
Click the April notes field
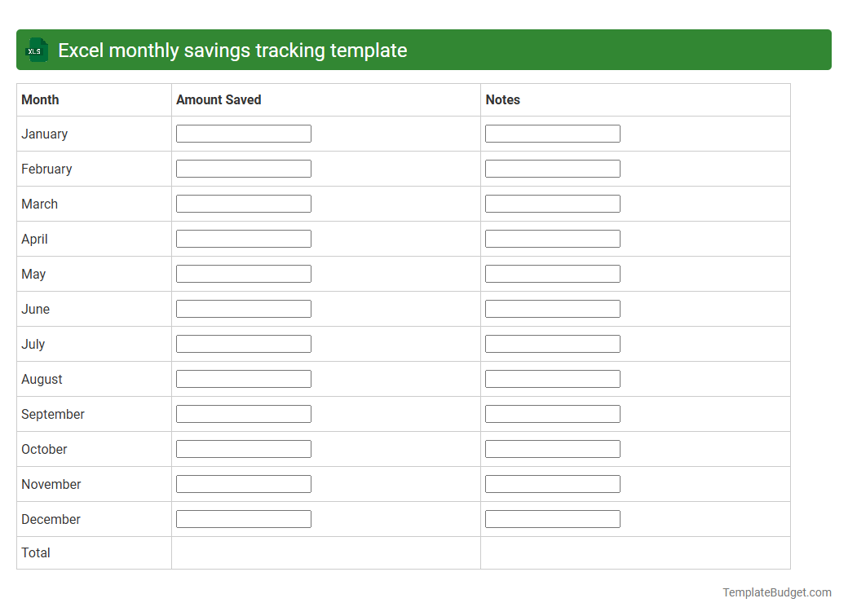(x=552, y=238)
